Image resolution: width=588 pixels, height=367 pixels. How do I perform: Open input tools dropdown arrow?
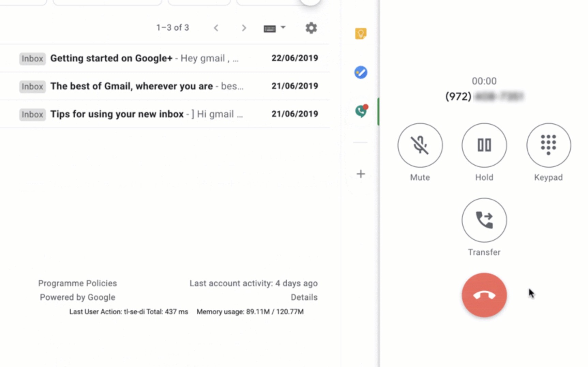coord(283,27)
